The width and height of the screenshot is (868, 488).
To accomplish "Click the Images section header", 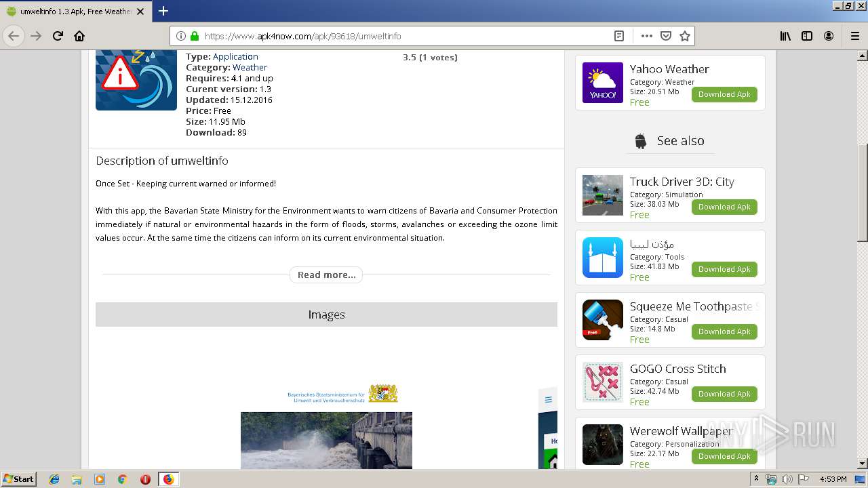I will [x=326, y=314].
